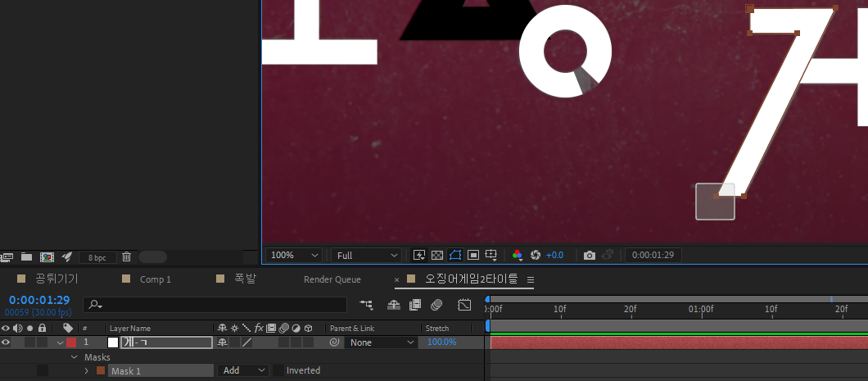The image size is (868, 381).
Task: Open Interpret Footage icon in Project panel
Action: [7, 257]
